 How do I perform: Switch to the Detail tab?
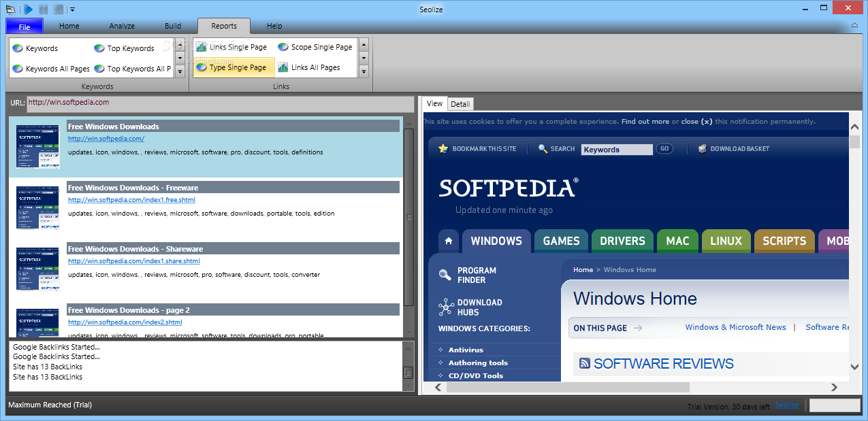coord(460,104)
